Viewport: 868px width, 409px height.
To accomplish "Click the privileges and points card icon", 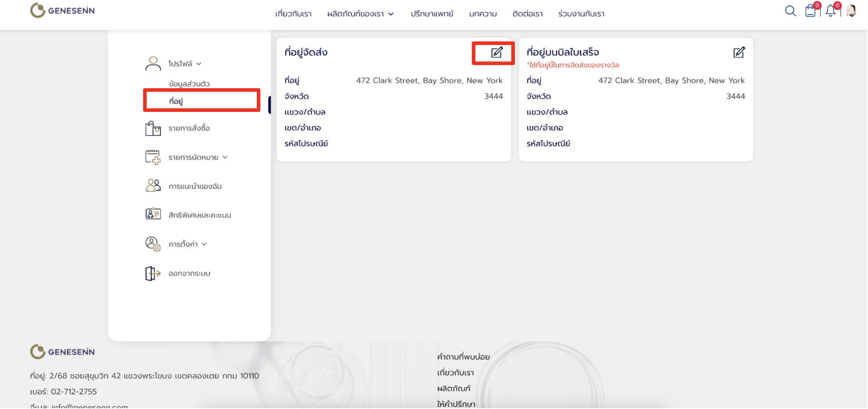I will pos(153,215).
